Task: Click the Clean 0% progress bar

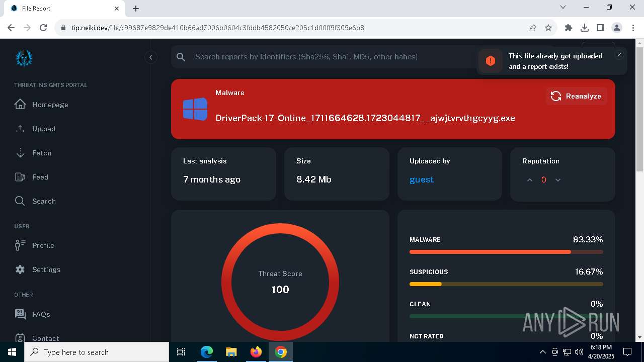Action: (506, 316)
